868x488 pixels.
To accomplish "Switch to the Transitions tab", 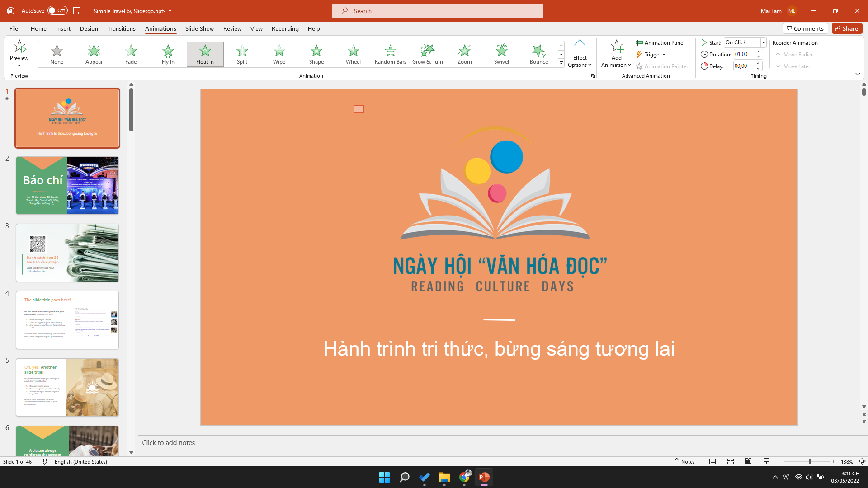I will click(x=122, y=28).
